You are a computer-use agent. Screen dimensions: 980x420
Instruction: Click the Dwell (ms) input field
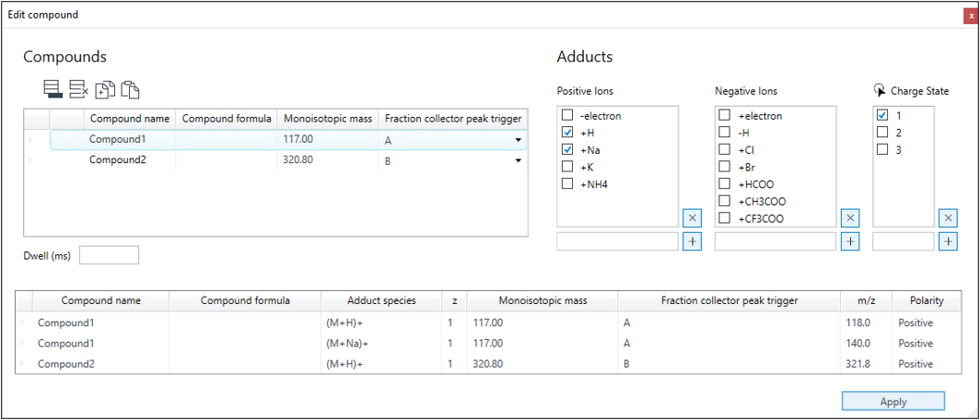point(110,255)
